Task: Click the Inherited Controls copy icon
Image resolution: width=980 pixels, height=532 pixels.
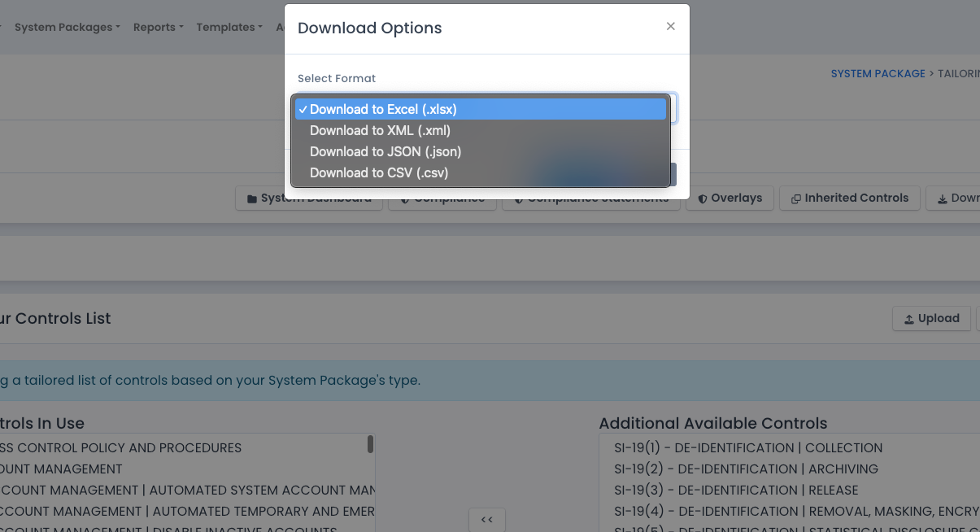Action: (798, 198)
